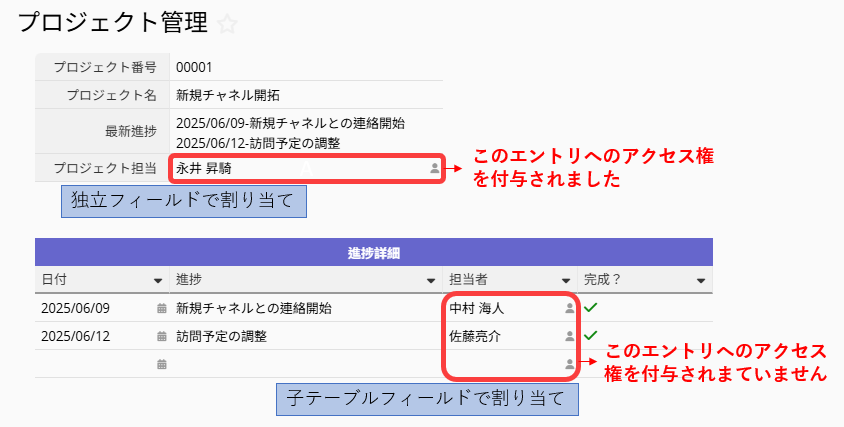Screen dimensions: 844x427
Task: Select the プロジェクト名 field 新規チャネル開拓
Action: point(228,96)
